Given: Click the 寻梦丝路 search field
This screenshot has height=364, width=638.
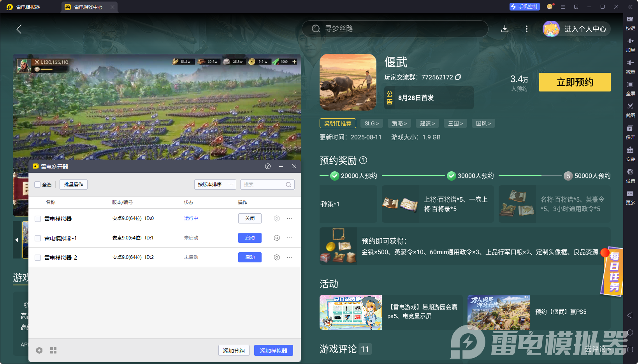Looking at the screenshot, I should point(395,29).
